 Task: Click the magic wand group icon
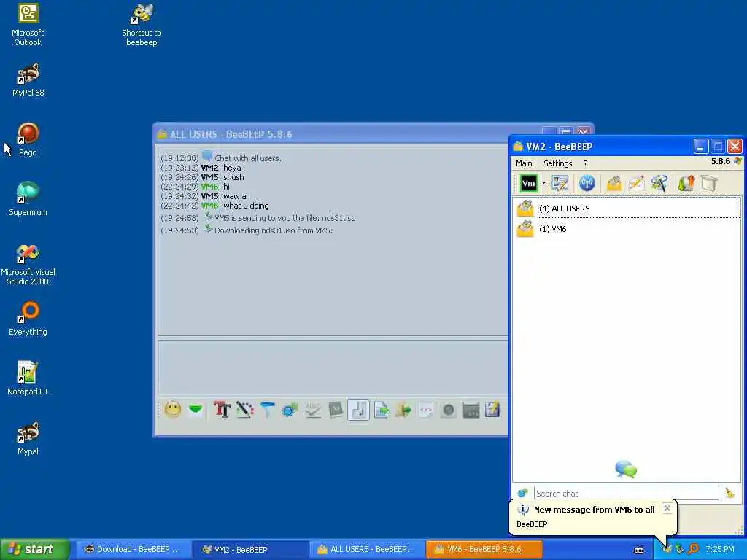click(659, 183)
